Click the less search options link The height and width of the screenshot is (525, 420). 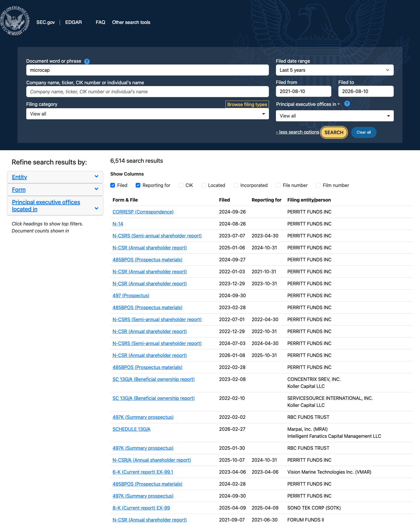pos(297,132)
